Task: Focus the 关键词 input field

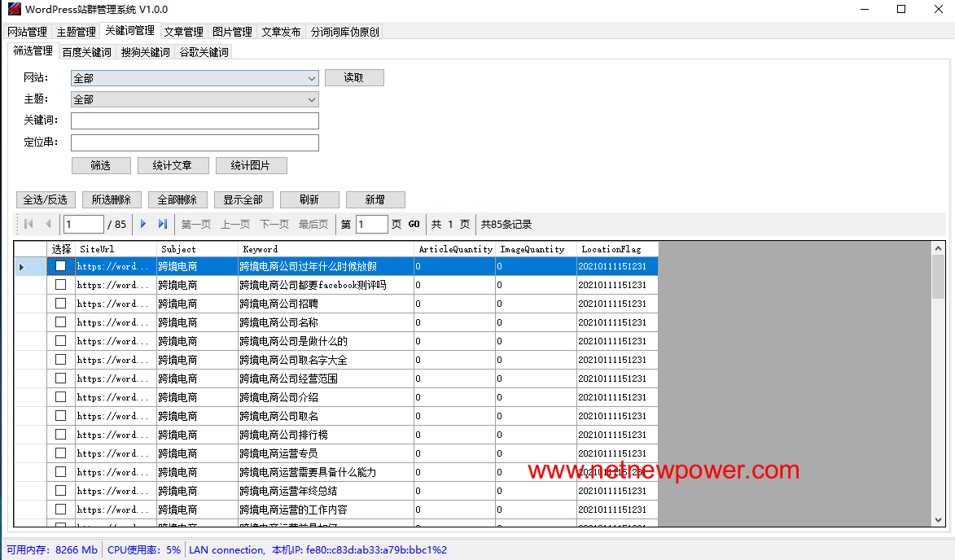Action: pyautogui.click(x=195, y=120)
